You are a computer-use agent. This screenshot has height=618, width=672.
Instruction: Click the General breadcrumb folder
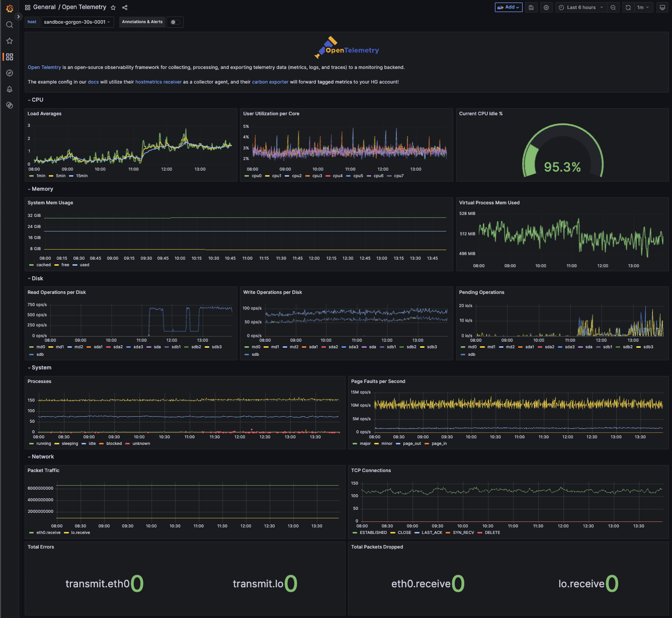(x=44, y=7)
